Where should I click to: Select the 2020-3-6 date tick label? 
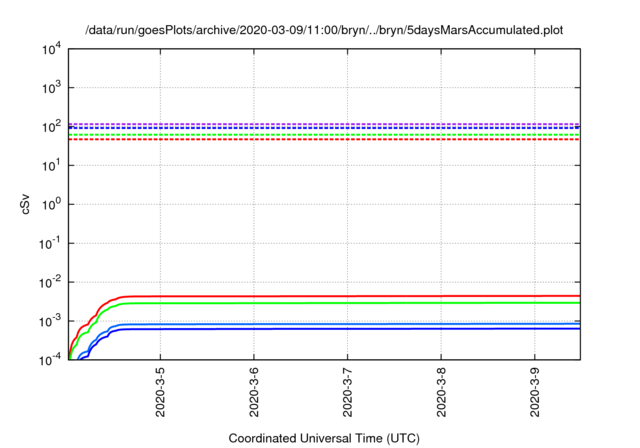pyautogui.click(x=254, y=392)
